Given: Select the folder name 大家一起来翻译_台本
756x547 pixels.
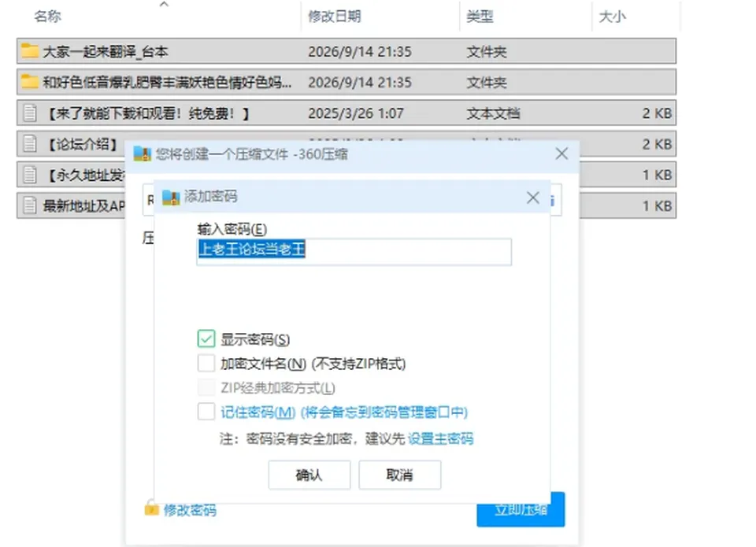Looking at the screenshot, I should tap(106, 52).
